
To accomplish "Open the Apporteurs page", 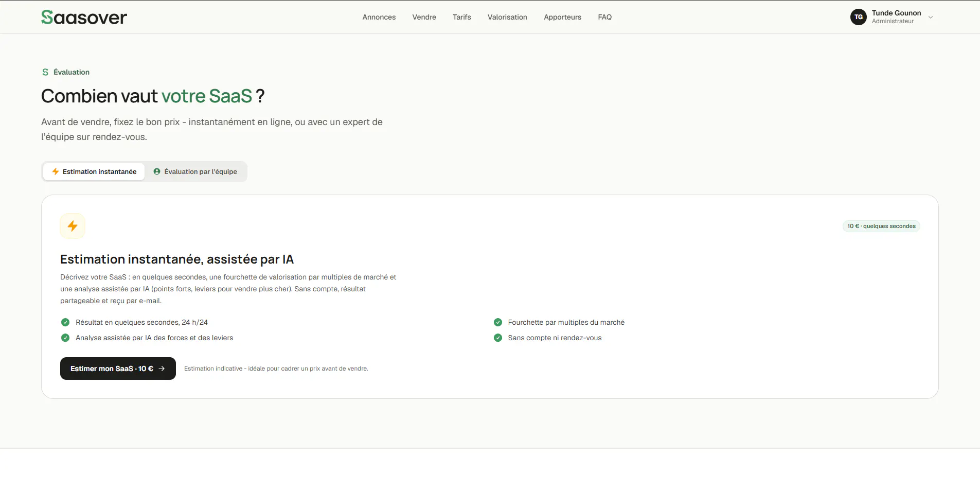I will pos(562,17).
